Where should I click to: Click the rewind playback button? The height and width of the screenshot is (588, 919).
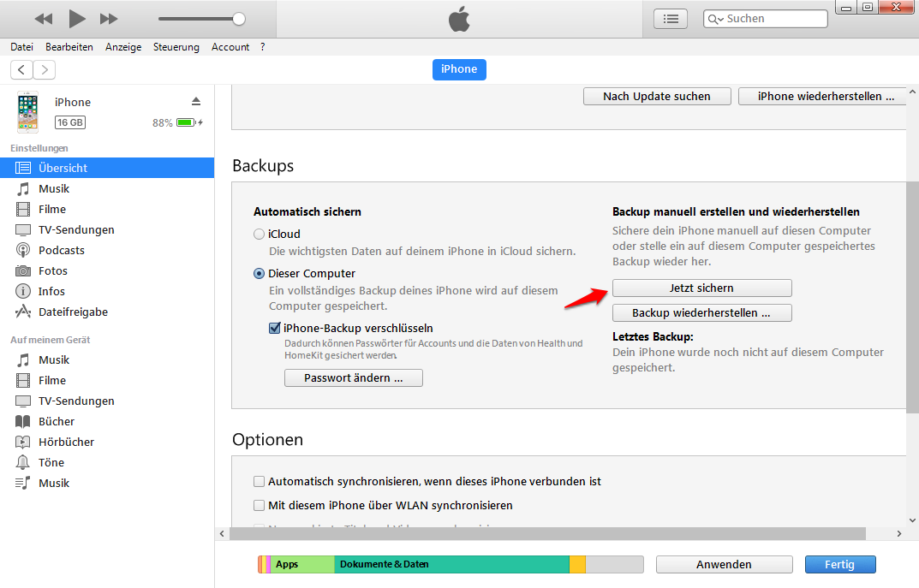(44, 19)
